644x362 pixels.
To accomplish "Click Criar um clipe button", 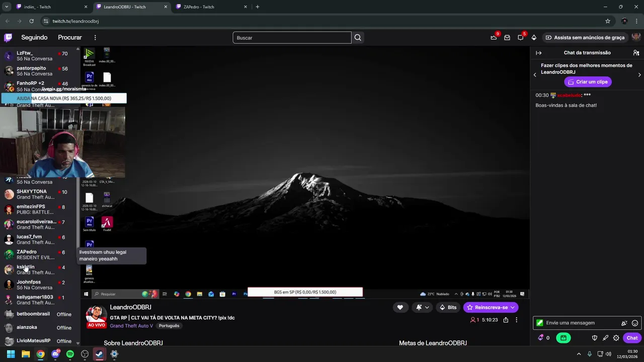I will click(x=588, y=81).
